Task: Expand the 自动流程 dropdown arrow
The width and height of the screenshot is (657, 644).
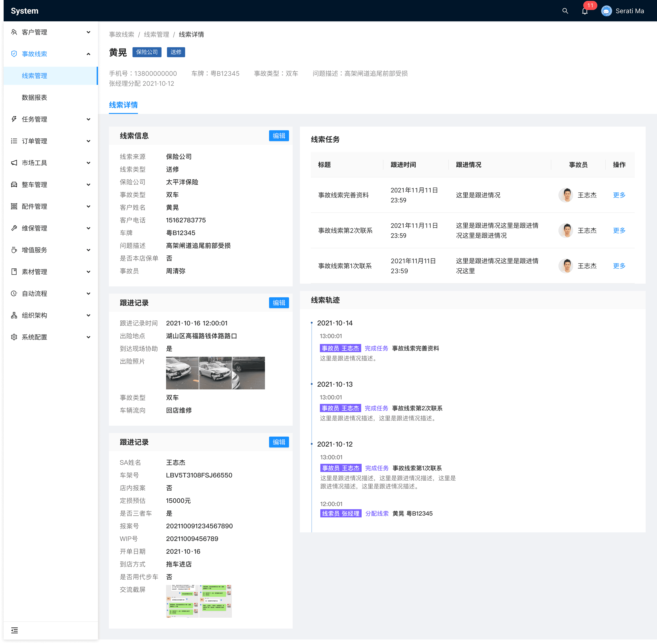Action: tap(88, 294)
